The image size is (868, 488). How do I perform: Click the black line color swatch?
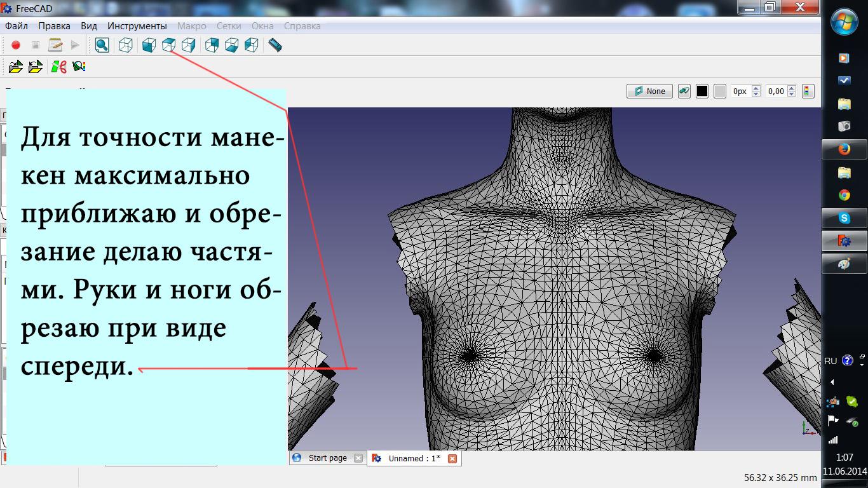click(x=702, y=91)
